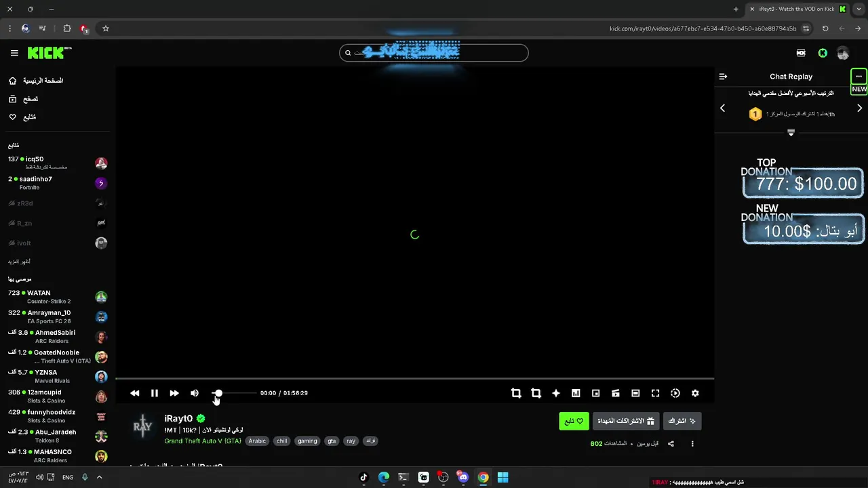Open Chrome tab search dropdown arrow
The image size is (868, 488).
(859, 9)
